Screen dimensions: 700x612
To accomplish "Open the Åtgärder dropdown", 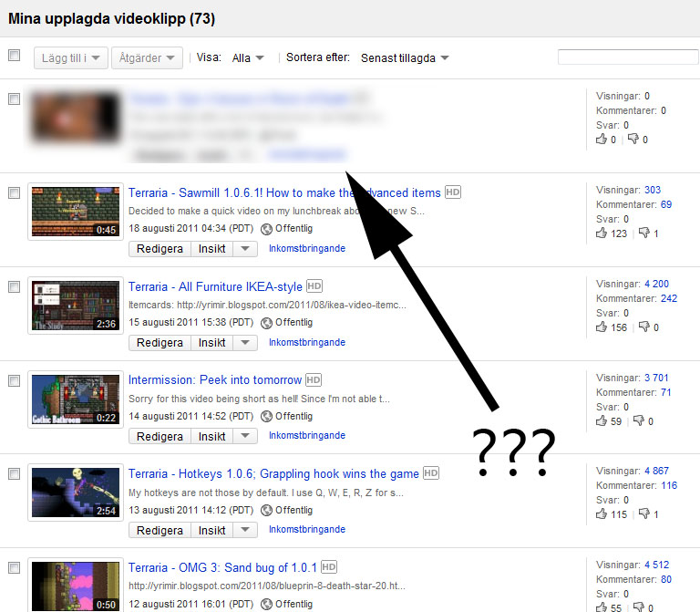I will coord(147,58).
